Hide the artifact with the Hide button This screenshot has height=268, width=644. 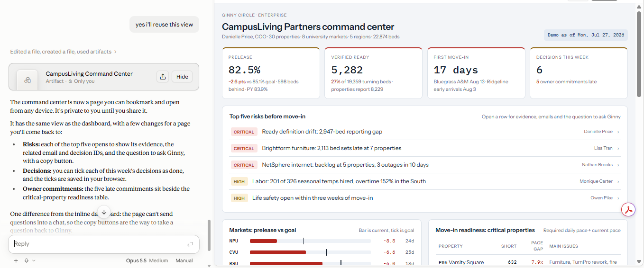pos(182,77)
